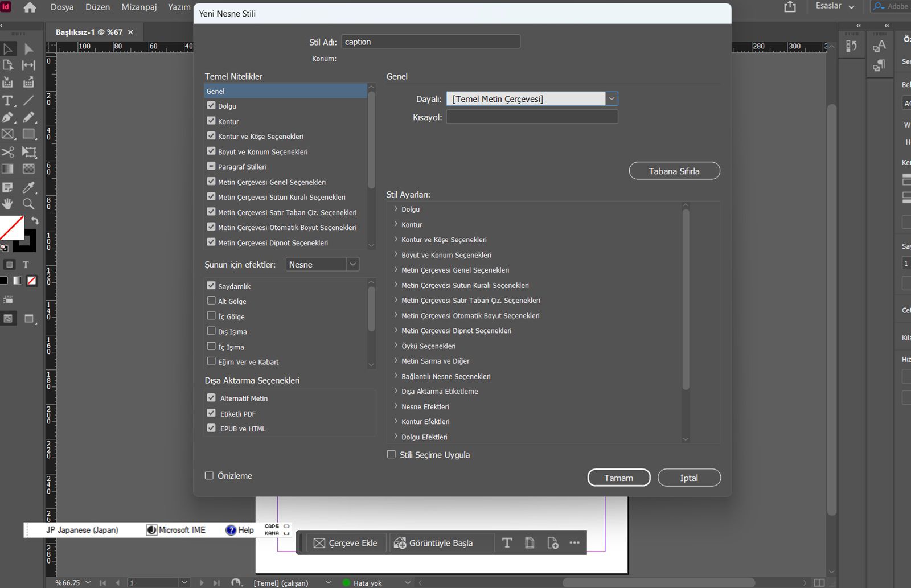Select the Zoom magnifier tool

28,204
